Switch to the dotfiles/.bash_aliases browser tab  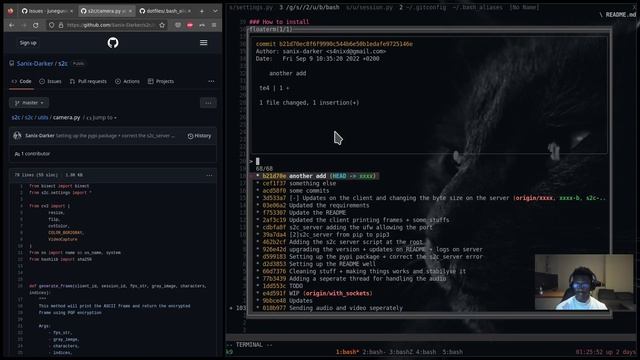coord(164,11)
